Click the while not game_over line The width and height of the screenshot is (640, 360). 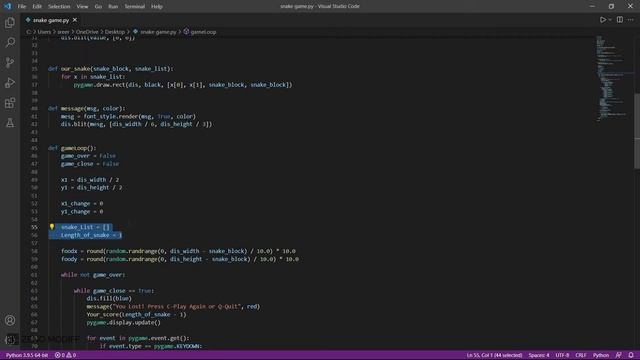coord(93,275)
